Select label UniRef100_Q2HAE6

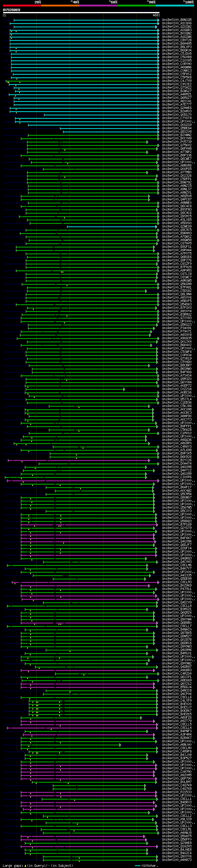tap(177, 108)
